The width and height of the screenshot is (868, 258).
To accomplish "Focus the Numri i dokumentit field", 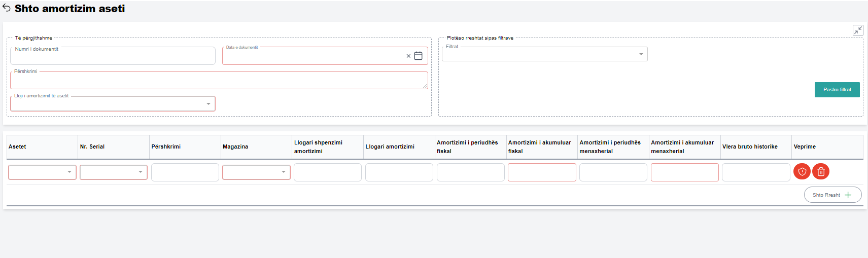I will tap(113, 57).
